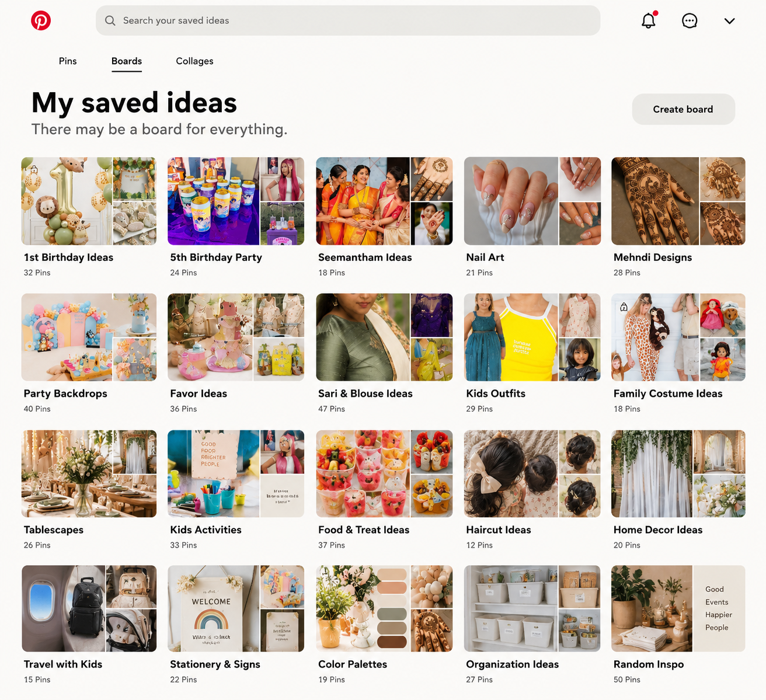
Task: Click the Haircut Ideas title text
Action: click(x=499, y=530)
